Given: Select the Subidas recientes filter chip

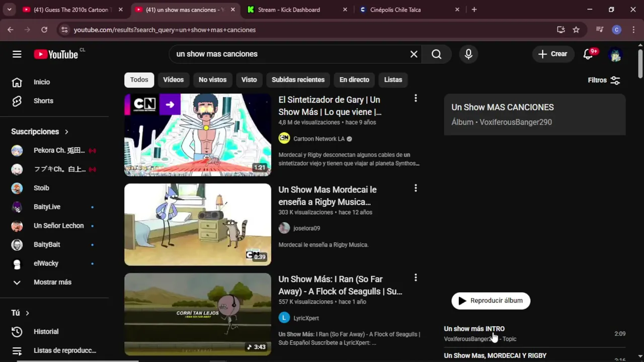Looking at the screenshot, I should click(x=298, y=79).
